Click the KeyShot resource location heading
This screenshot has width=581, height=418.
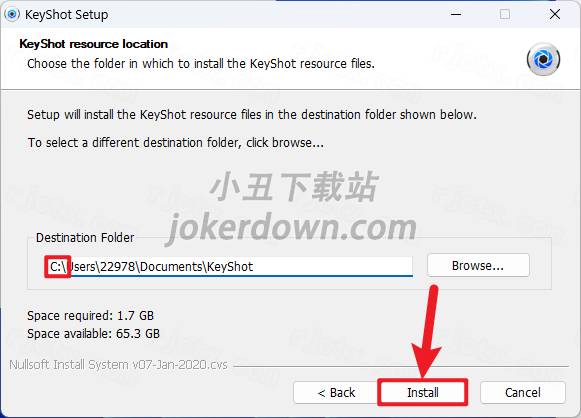pos(94,44)
